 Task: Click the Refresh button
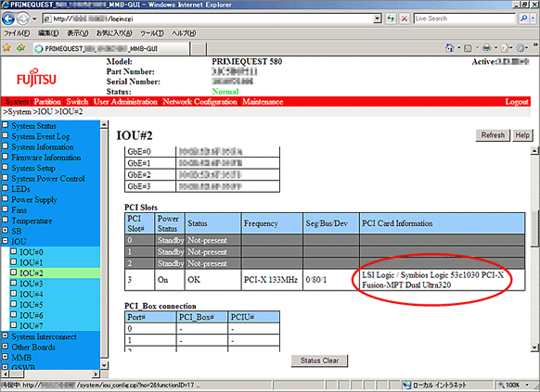click(493, 135)
